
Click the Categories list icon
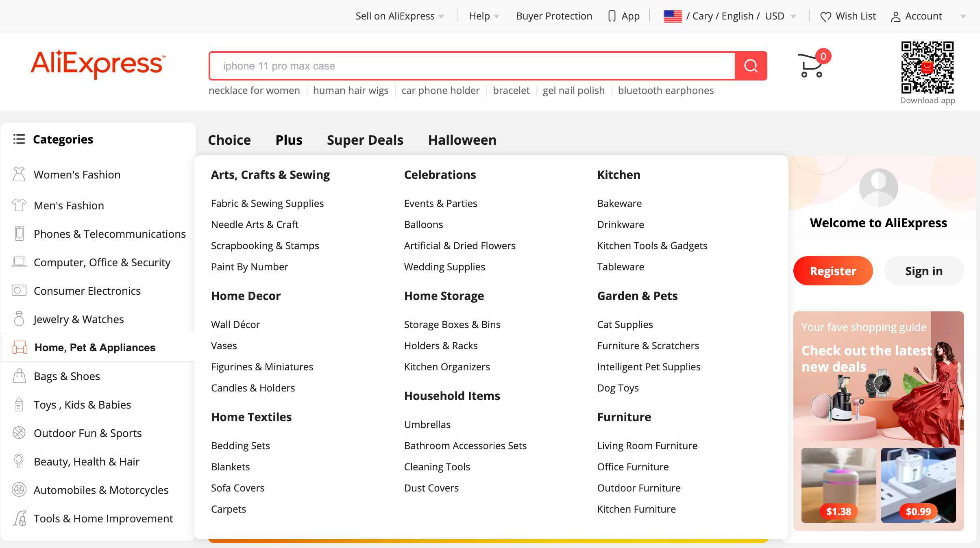[19, 139]
